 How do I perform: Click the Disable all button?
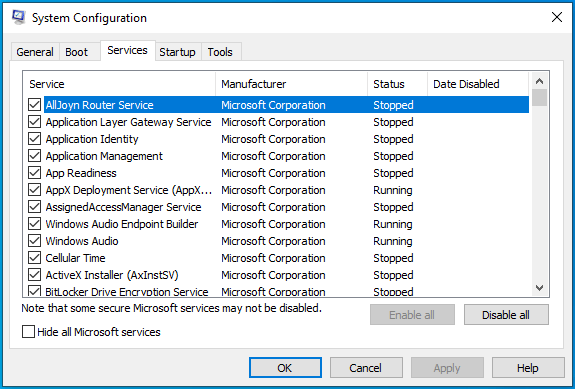click(506, 315)
